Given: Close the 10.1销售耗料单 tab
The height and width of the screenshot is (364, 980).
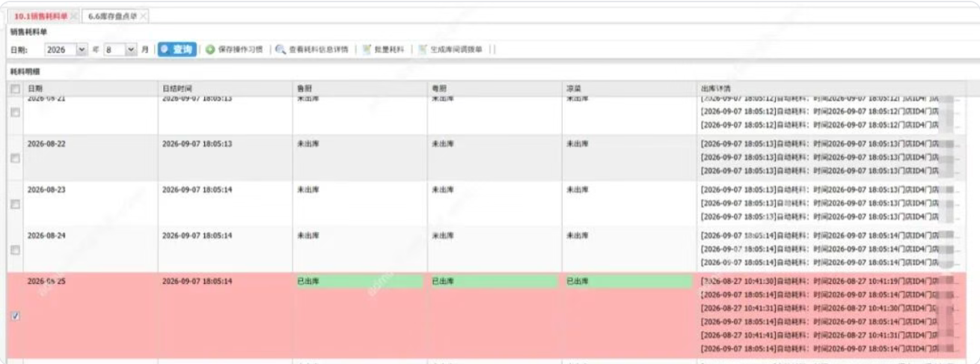Looking at the screenshot, I should [73, 16].
